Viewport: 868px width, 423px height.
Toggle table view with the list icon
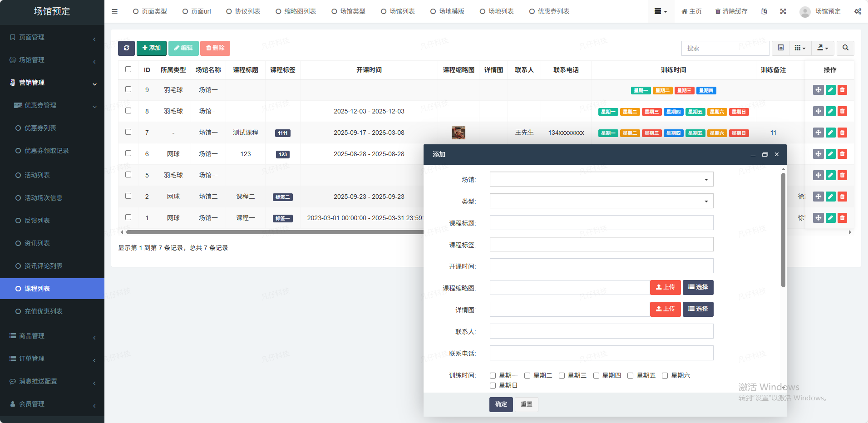tap(780, 48)
